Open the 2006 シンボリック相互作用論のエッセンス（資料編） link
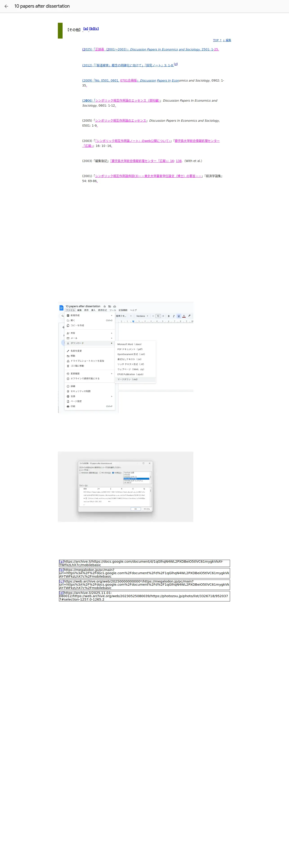The height and width of the screenshot is (868, 289). (x=127, y=101)
